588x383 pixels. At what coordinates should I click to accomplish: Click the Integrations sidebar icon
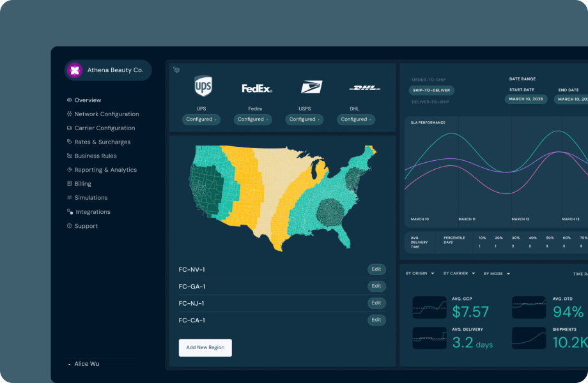pyautogui.click(x=70, y=211)
